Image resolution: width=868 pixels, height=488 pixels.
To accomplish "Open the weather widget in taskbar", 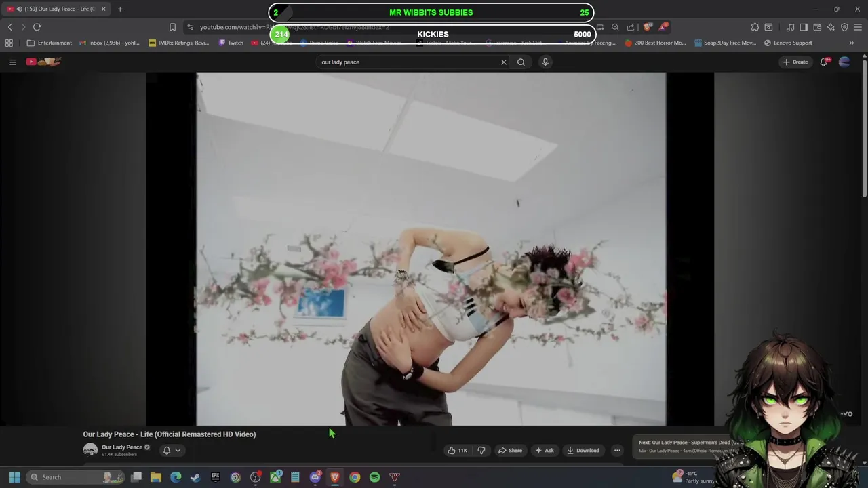I will click(x=693, y=477).
